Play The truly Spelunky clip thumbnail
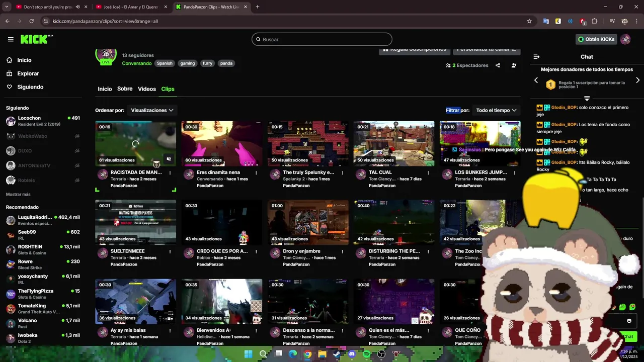This screenshot has width=644, height=362. click(308, 143)
